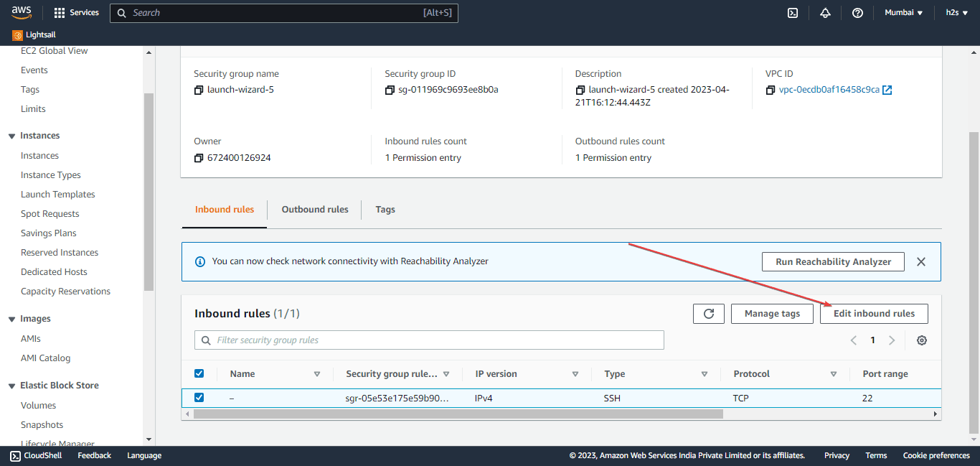980x466 pixels.
Task: Open Snapshots in sidebar
Action: pyautogui.click(x=42, y=425)
